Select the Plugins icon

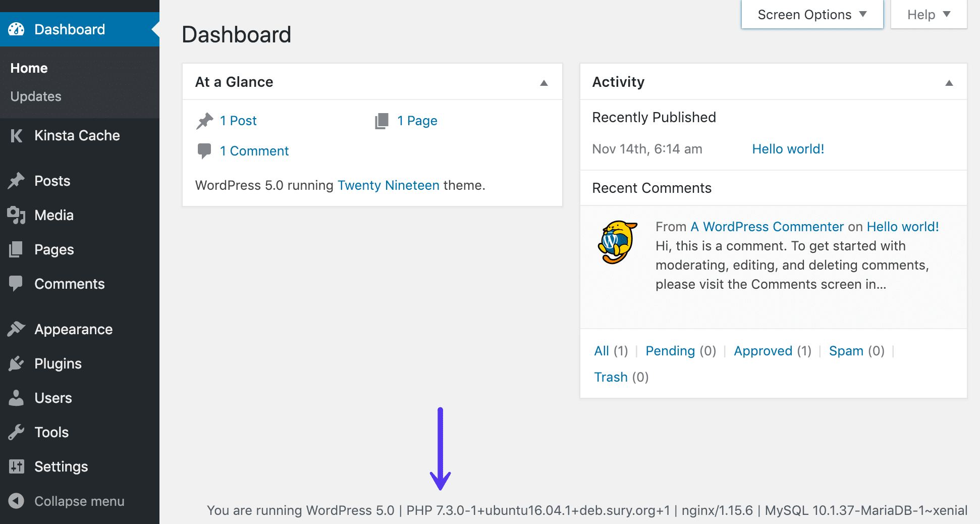click(17, 363)
